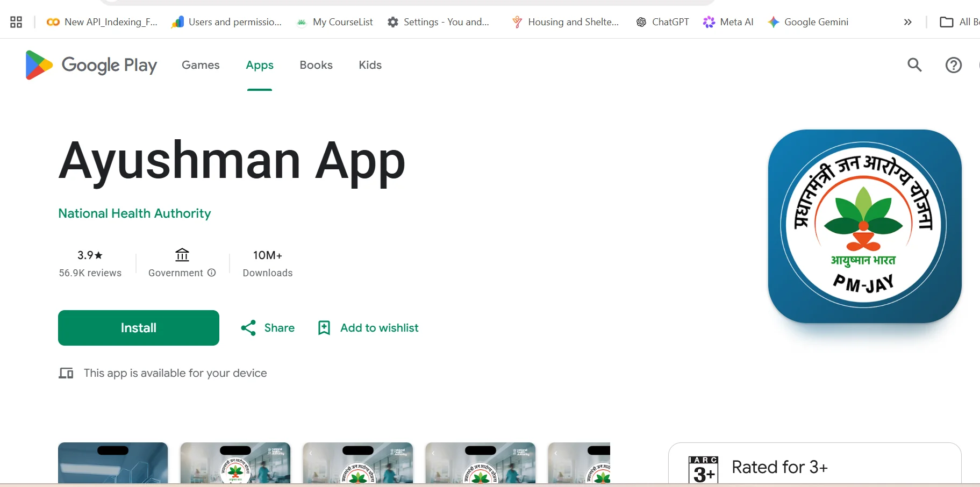Click the Google Play logo

click(91, 65)
